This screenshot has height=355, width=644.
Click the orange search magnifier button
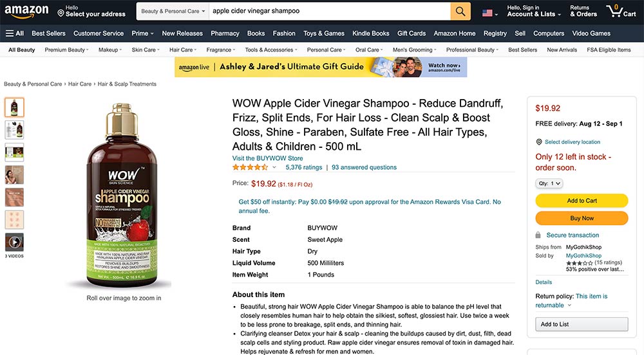click(x=460, y=12)
